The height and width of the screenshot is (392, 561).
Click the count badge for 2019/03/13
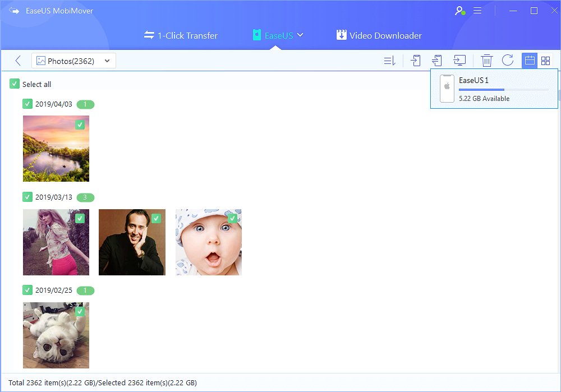point(85,197)
